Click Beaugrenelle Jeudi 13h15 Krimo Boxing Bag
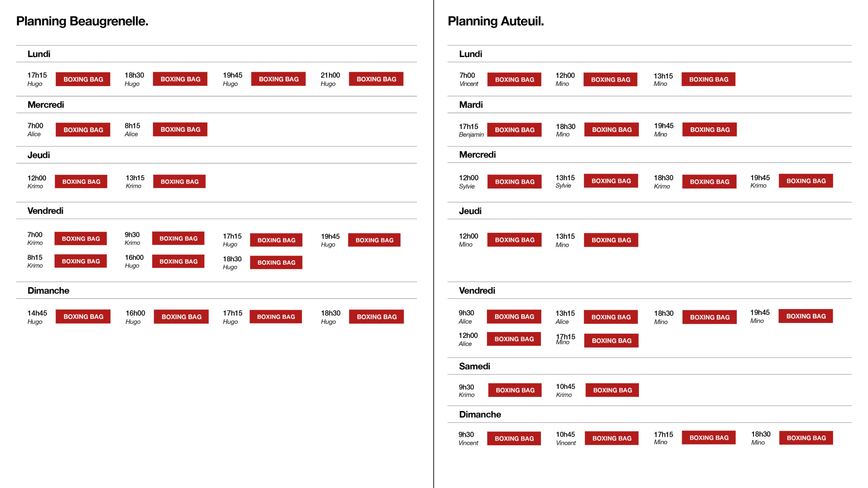 (179, 182)
